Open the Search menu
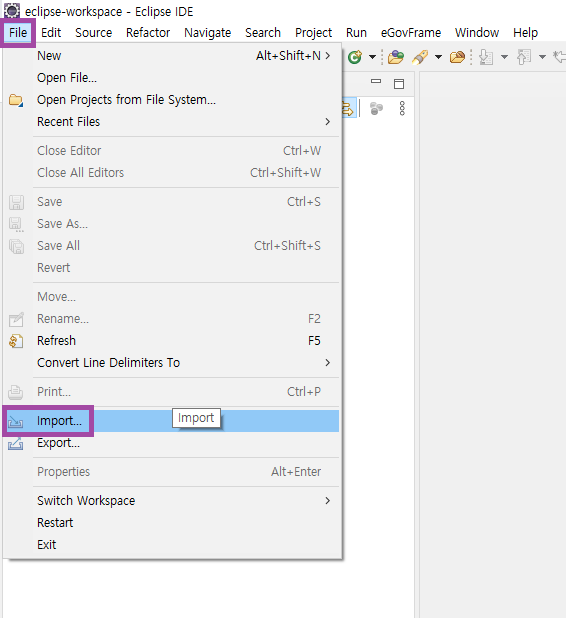 [263, 33]
